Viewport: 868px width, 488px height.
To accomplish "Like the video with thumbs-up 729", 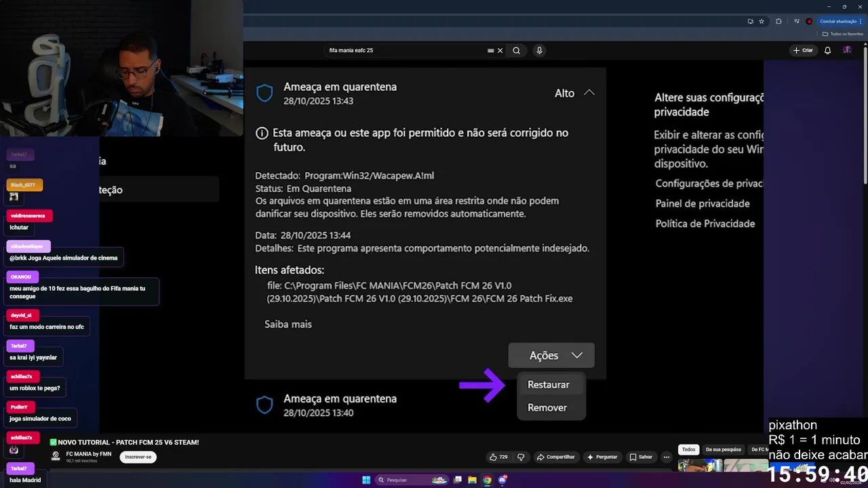I will 498,457.
